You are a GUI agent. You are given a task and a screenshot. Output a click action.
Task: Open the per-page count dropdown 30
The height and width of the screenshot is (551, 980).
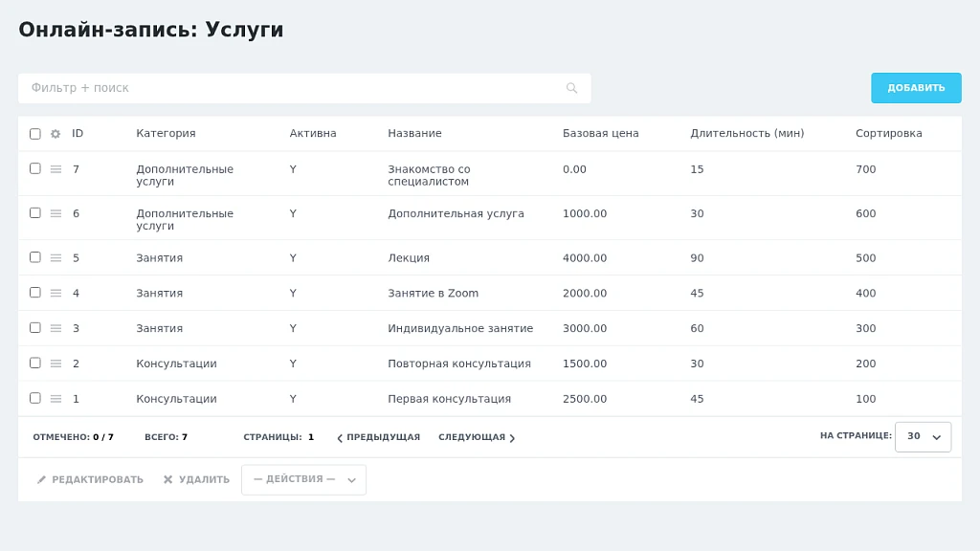click(924, 436)
